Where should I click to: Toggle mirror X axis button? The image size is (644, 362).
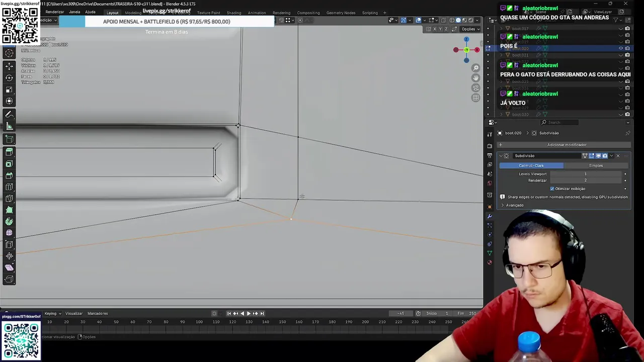(x=435, y=29)
